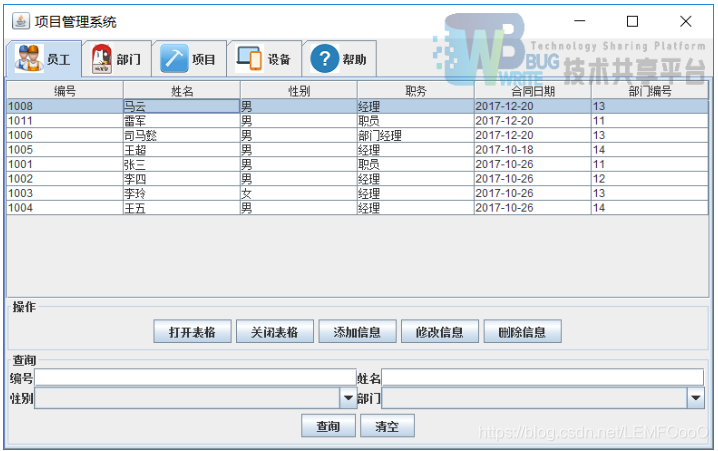The height and width of the screenshot is (451, 718).
Task: Minimize the 项目管理系统 window
Action: [580, 21]
